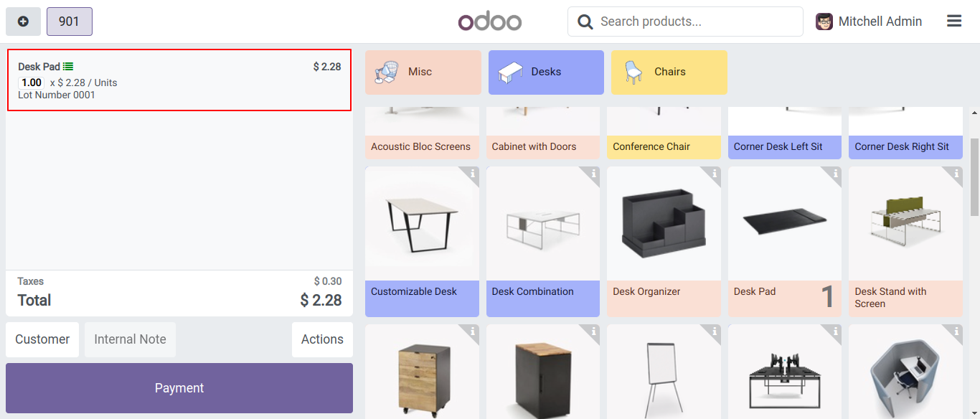Click info icon on Desk Organizer card
The height and width of the screenshot is (419, 980).
click(715, 174)
